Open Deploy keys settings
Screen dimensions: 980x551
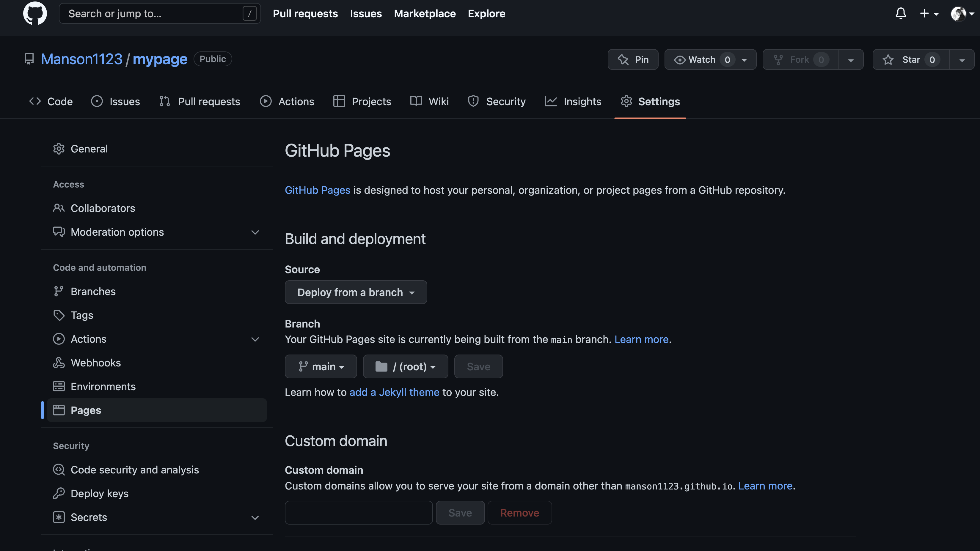157,493
